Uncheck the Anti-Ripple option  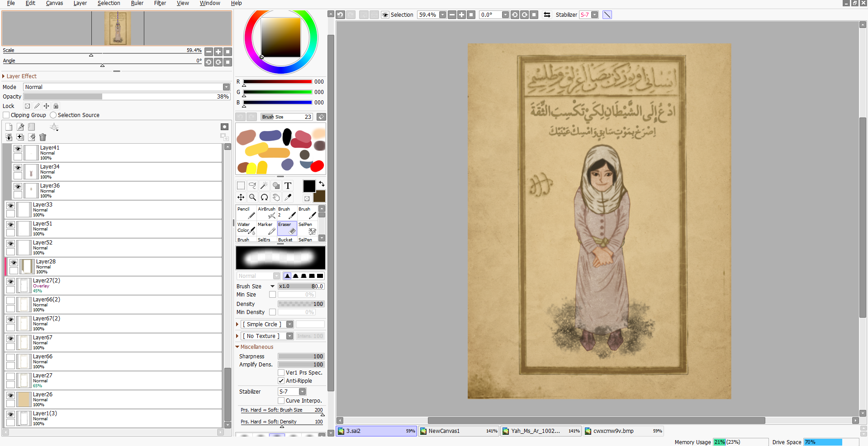click(281, 381)
